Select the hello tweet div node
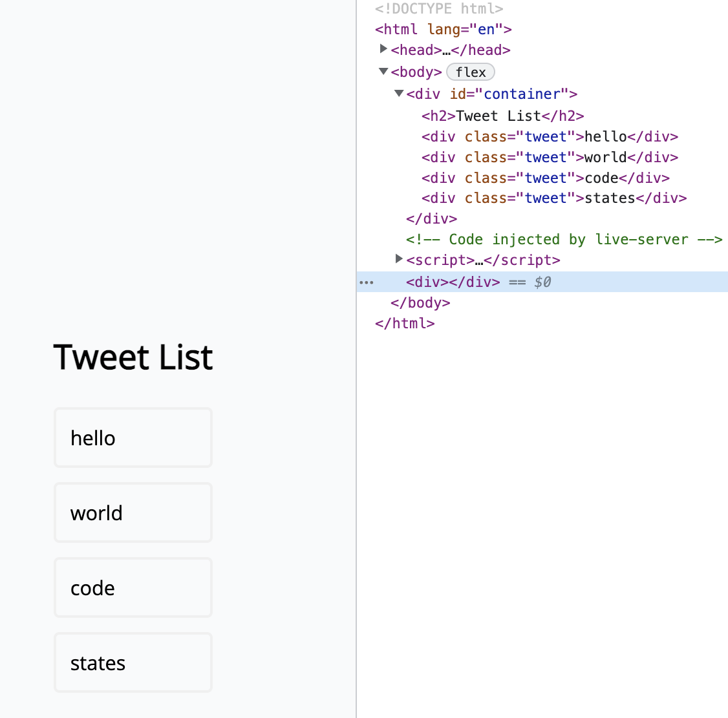 pos(549,136)
